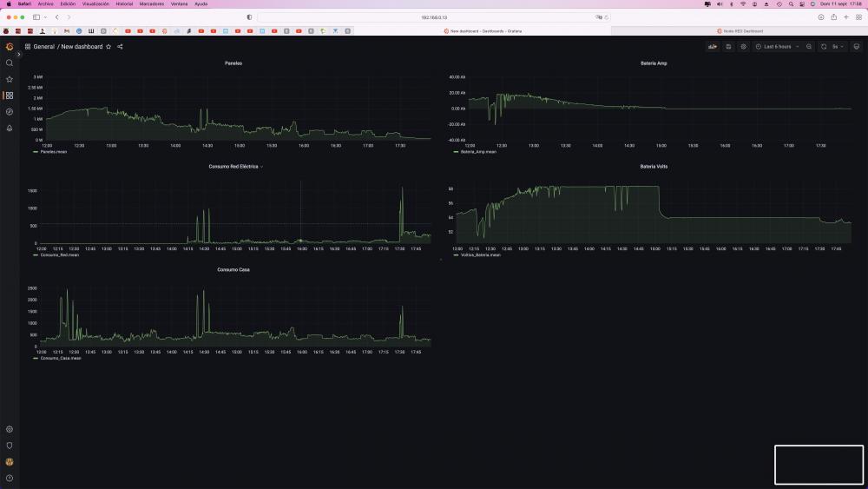Go forward in Safari
Viewport: 868px width, 489px height.
point(69,17)
